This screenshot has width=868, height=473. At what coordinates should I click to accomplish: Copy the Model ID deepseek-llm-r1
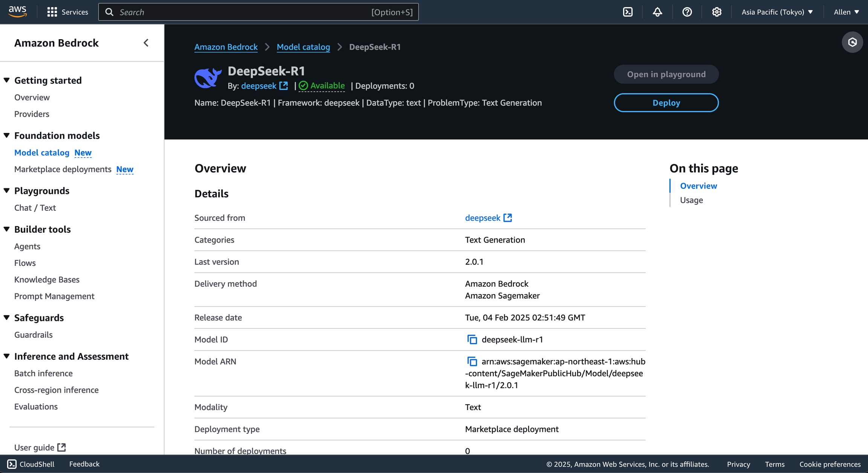pos(472,339)
